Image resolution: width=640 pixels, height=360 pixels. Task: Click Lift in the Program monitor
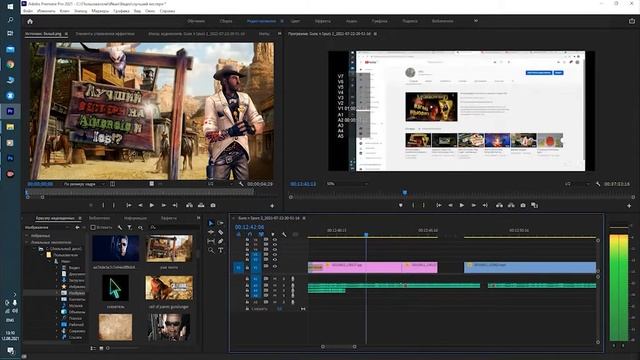coord(499,205)
